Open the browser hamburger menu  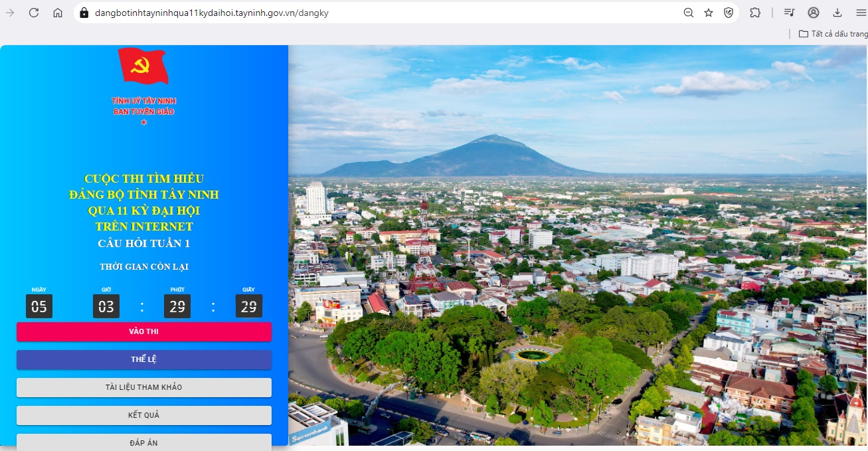(860, 13)
